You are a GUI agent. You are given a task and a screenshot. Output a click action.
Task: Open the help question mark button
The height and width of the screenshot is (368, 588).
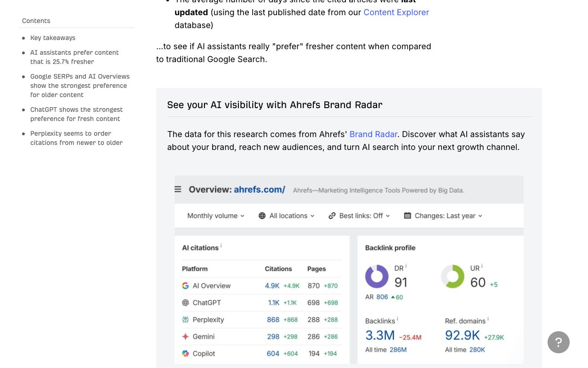559,342
